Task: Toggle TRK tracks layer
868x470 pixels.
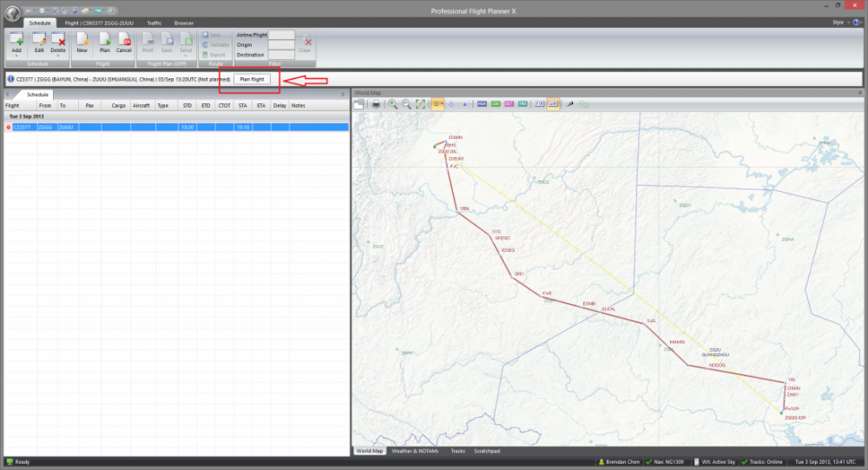Action: pyautogui.click(x=523, y=104)
